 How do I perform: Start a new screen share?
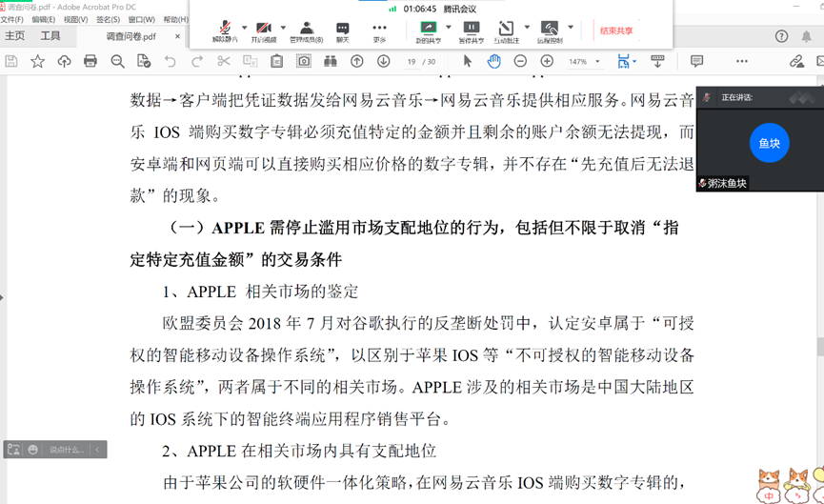[x=429, y=31]
